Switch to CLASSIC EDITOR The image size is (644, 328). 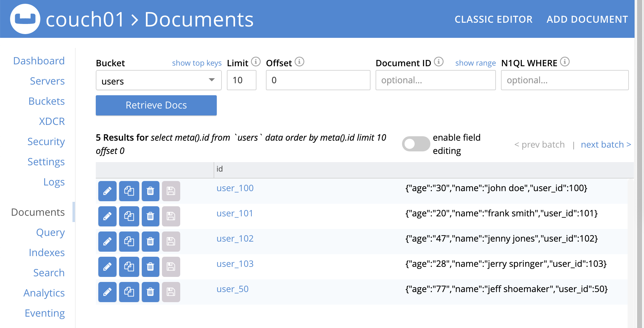493,19
